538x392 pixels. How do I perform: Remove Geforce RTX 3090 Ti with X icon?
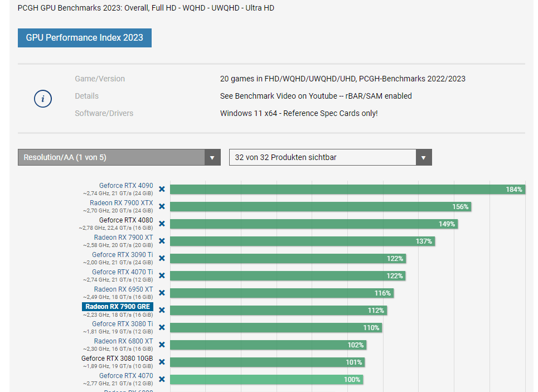point(162,258)
